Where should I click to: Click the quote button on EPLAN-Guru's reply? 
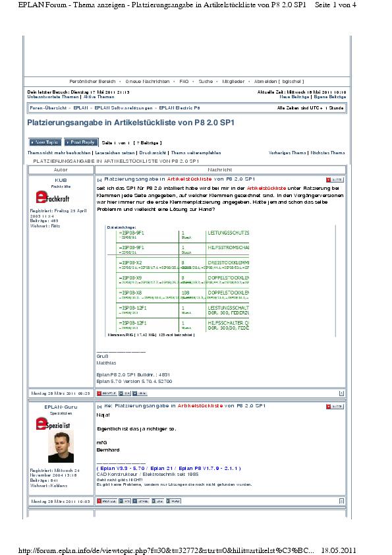(335, 407)
